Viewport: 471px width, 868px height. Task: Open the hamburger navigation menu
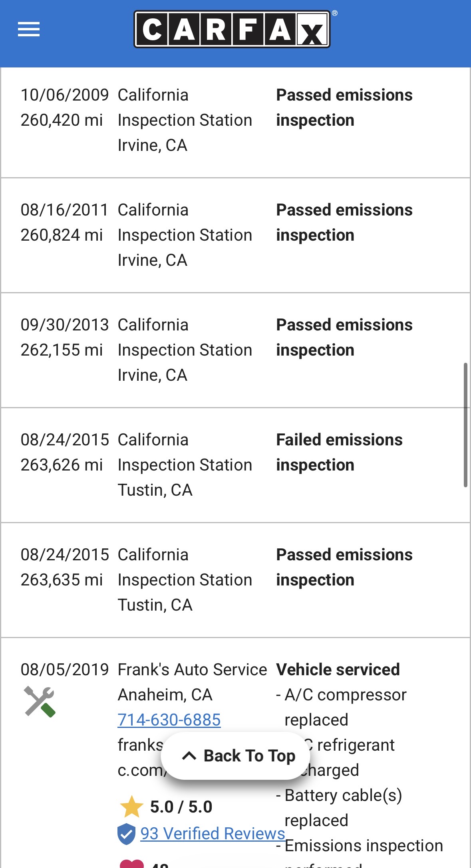click(29, 29)
